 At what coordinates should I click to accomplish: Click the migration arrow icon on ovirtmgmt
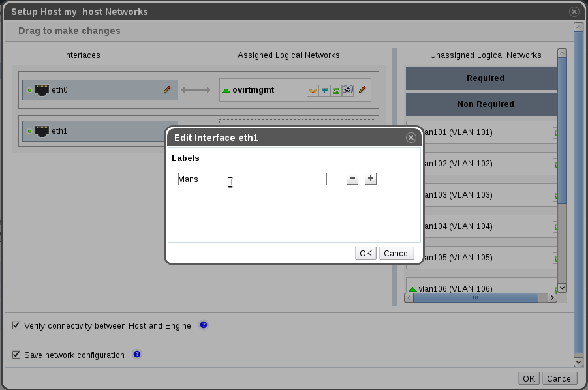coord(348,91)
